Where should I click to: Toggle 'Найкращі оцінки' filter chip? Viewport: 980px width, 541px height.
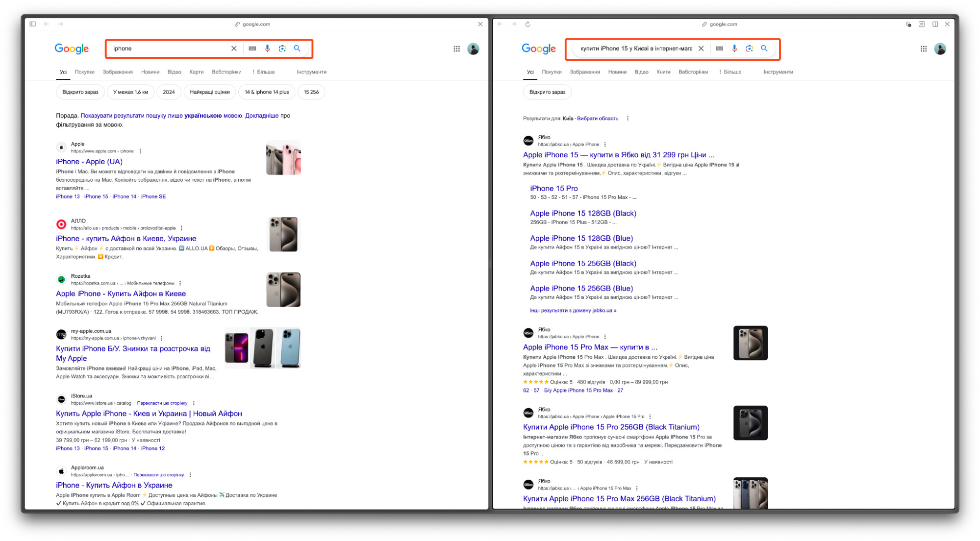[x=210, y=92]
